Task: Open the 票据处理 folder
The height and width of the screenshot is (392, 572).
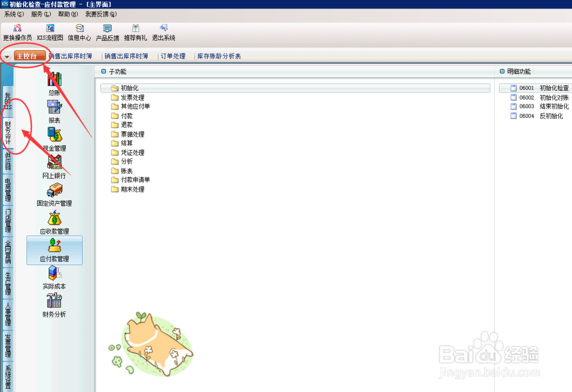Action: 128,134
